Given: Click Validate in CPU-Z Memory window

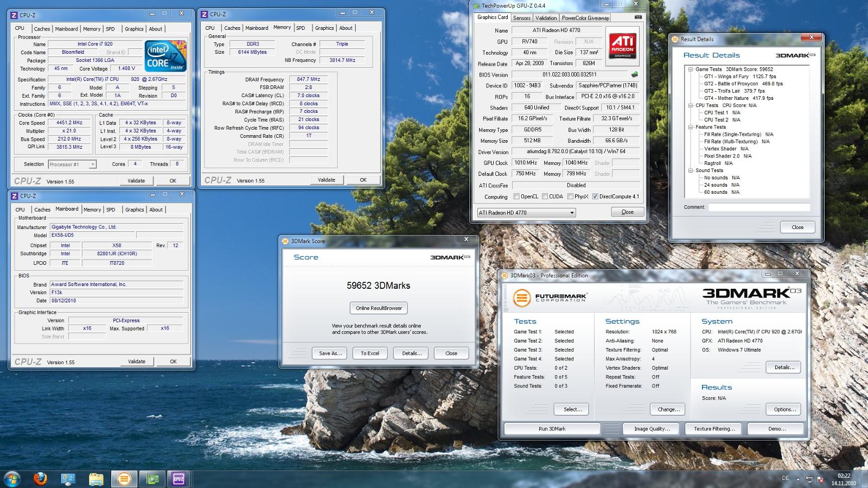Looking at the screenshot, I should coord(326,180).
